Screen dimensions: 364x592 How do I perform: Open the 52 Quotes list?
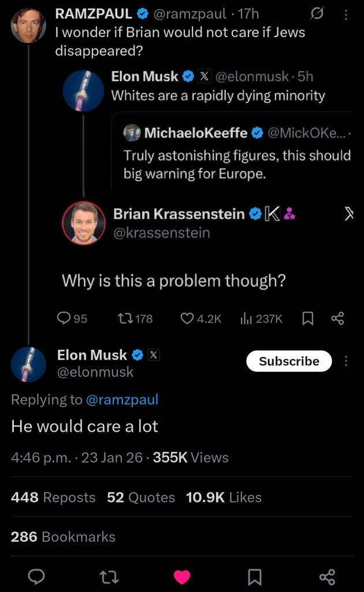coord(141,497)
